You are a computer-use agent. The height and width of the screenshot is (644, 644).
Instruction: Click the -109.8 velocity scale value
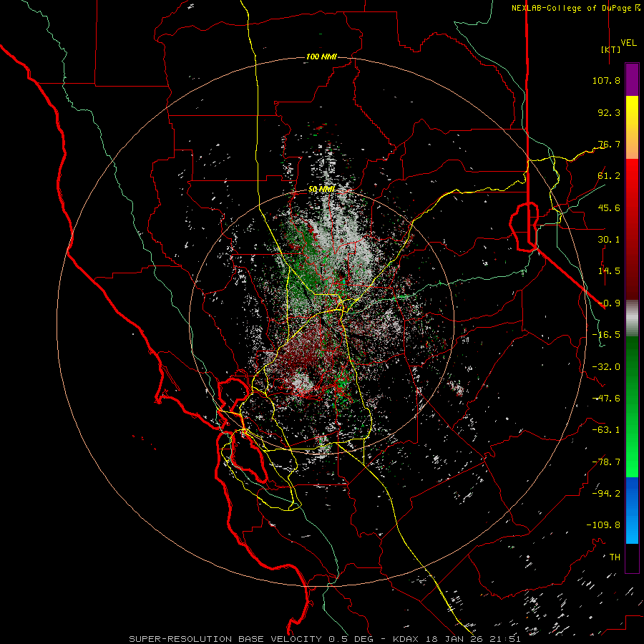click(x=603, y=525)
